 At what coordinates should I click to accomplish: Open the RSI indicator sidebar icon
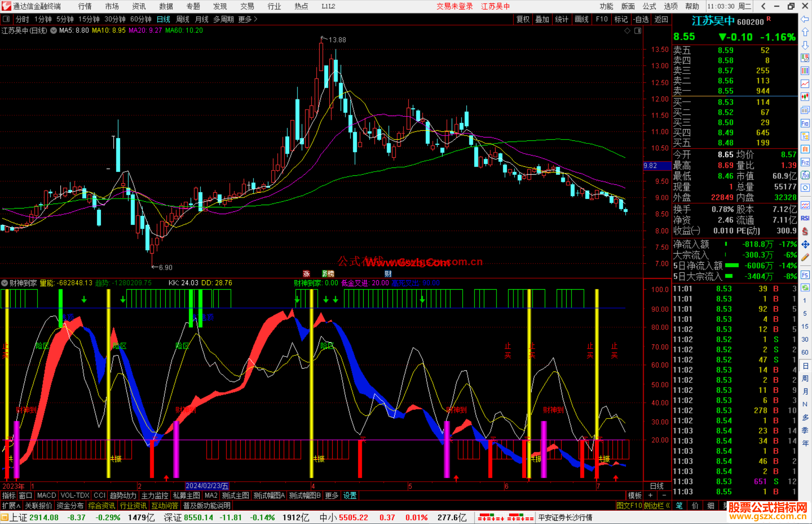tap(805, 218)
